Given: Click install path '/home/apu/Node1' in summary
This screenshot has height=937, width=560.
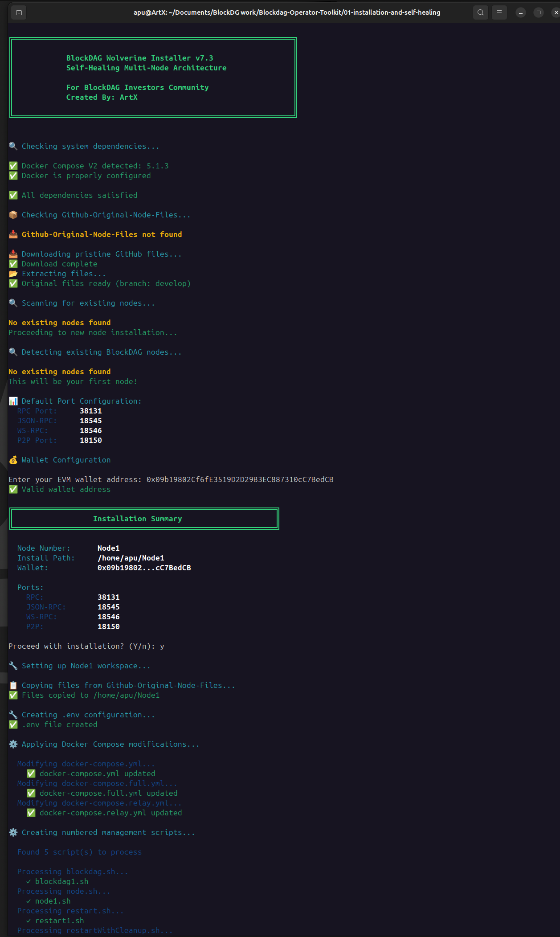Looking at the screenshot, I should pos(131,558).
